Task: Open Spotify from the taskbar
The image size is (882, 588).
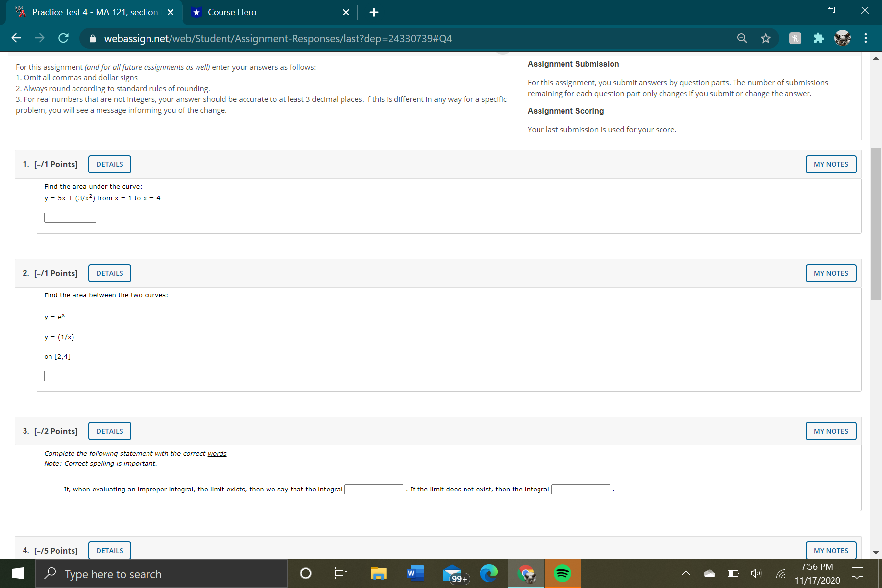Action: pyautogui.click(x=563, y=573)
